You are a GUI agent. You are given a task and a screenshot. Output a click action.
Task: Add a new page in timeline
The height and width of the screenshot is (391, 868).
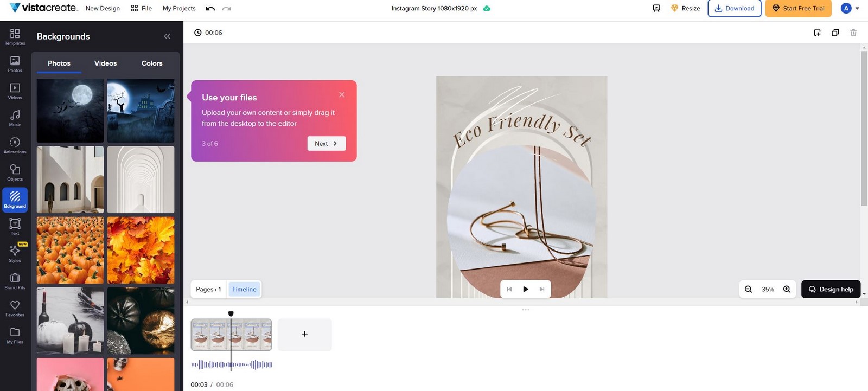304,334
